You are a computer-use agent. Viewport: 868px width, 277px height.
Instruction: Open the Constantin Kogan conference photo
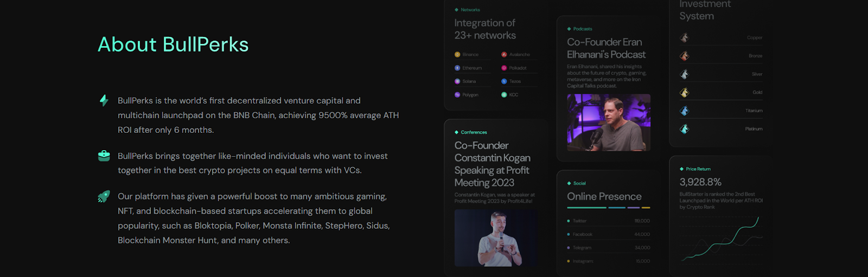click(x=496, y=238)
